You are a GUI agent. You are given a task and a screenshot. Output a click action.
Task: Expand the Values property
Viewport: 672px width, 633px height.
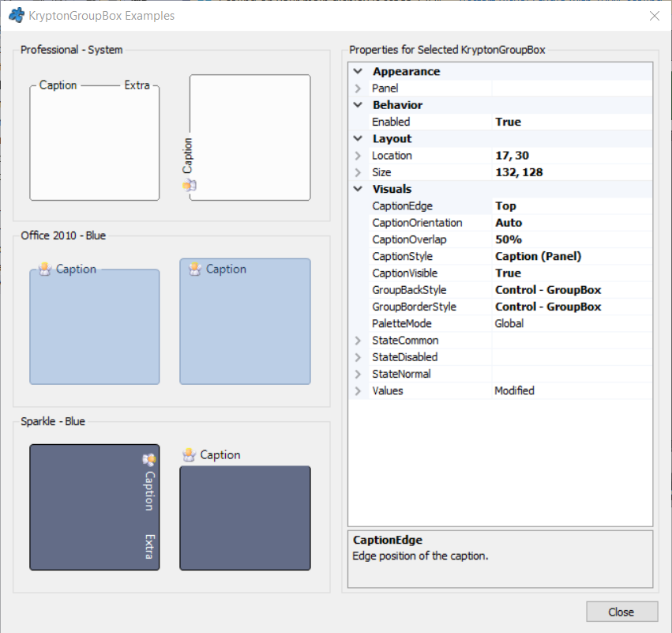[x=358, y=390]
